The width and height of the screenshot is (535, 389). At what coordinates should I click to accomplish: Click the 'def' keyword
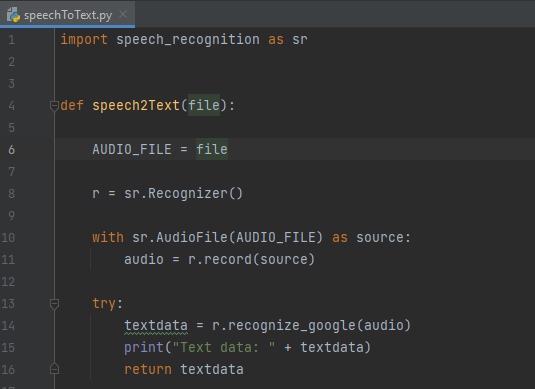(72, 105)
